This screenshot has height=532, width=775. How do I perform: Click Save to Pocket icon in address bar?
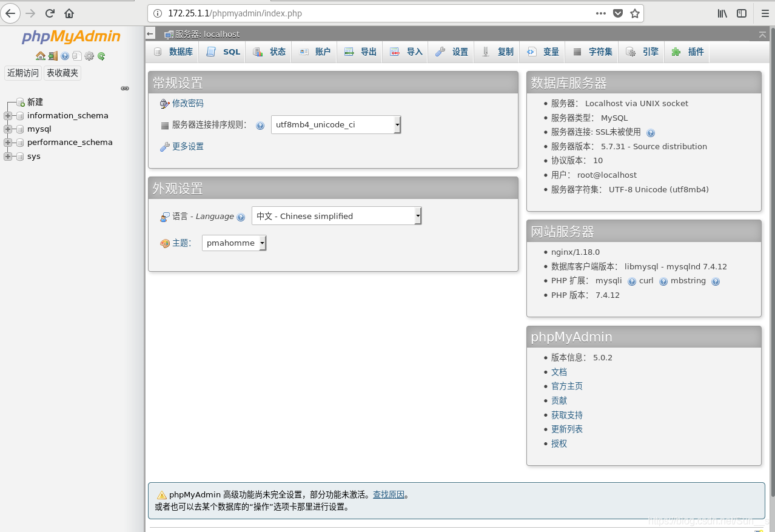coord(617,13)
